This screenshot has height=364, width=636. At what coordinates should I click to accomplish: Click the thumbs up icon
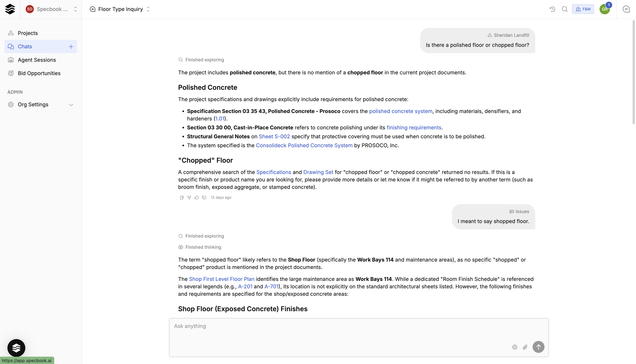tap(197, 197)
